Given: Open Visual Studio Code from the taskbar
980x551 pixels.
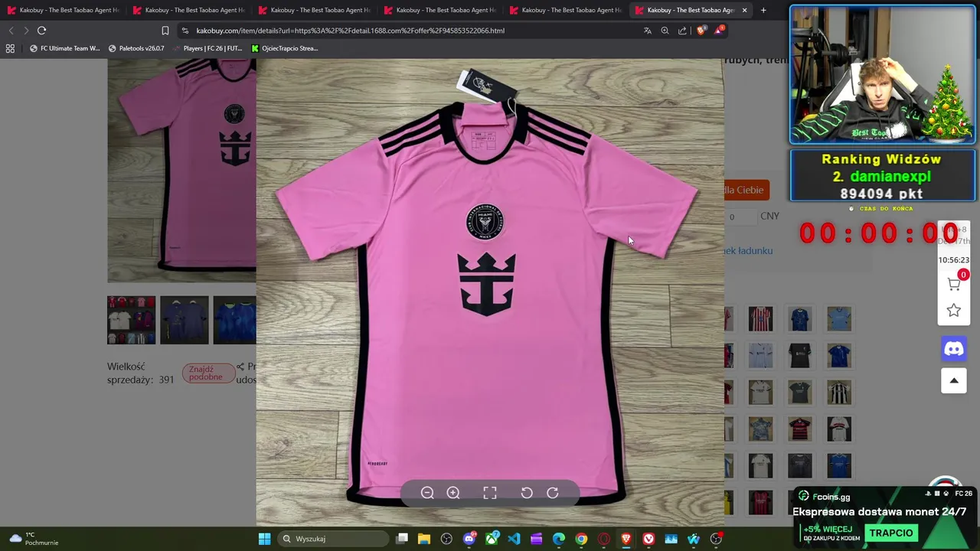Looking at the screenshot, I should [x=514, y=539].
